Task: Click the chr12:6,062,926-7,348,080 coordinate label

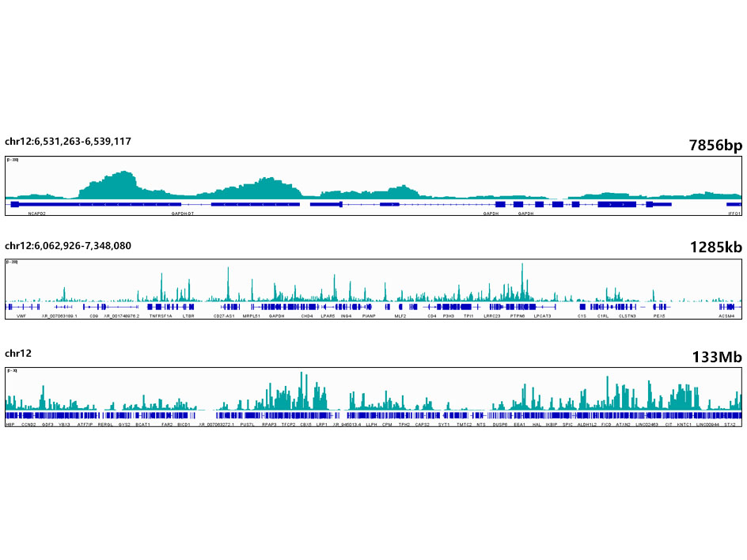Action: [68, 246]
